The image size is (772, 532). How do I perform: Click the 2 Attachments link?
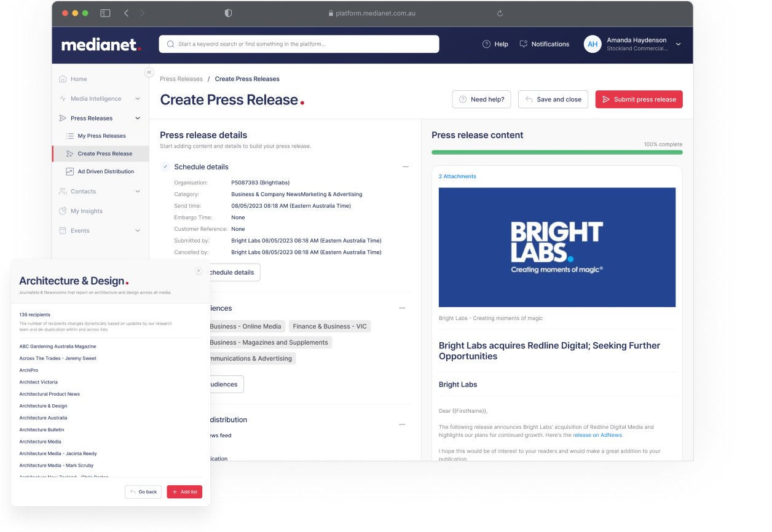[x=457, y=176]
